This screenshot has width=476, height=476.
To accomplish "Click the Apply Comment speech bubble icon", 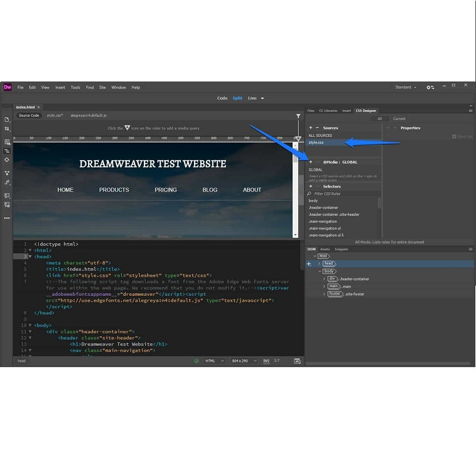I will point(7,196).
